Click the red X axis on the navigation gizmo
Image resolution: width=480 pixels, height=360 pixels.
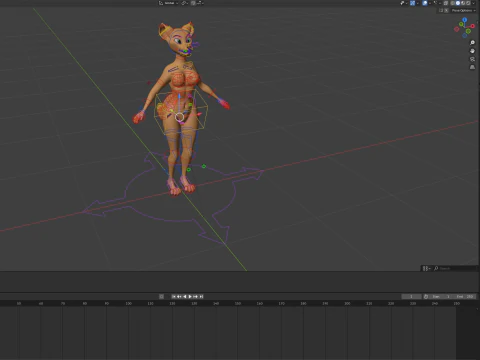click(473, 26)
